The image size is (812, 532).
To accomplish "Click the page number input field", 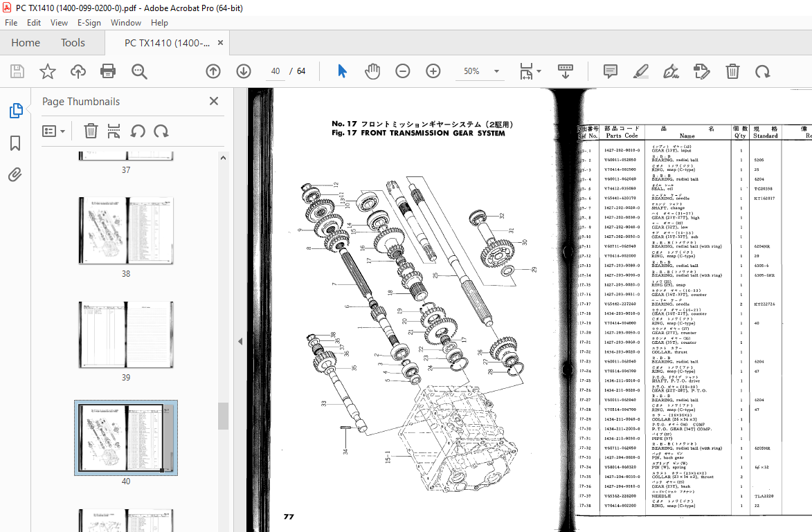I will [x=276, y=71].
